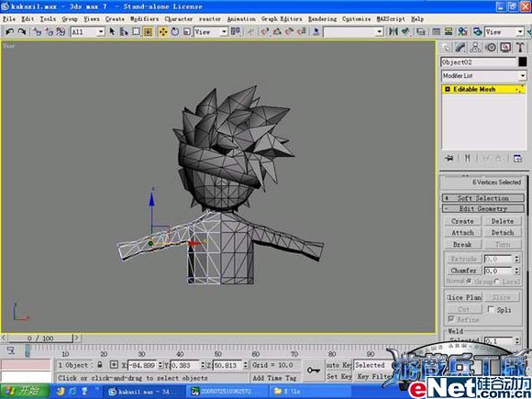Toggle the Selection Lock padlock icon
This screenshot has width=532, height=399.
point(100,365)
